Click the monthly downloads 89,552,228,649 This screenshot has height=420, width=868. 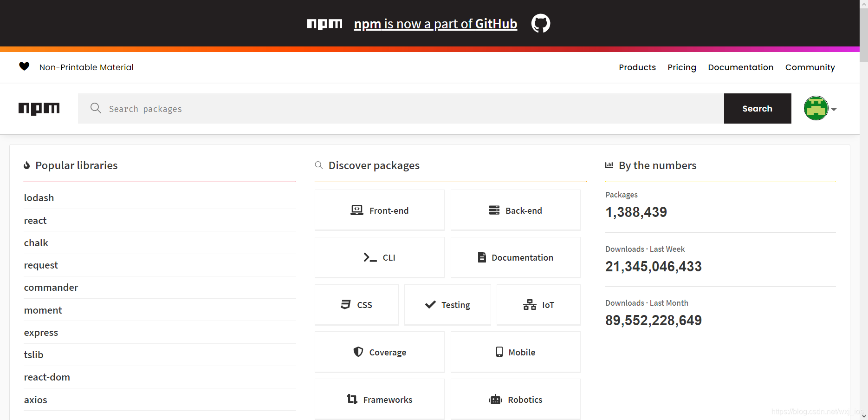[x=654, y=321]
